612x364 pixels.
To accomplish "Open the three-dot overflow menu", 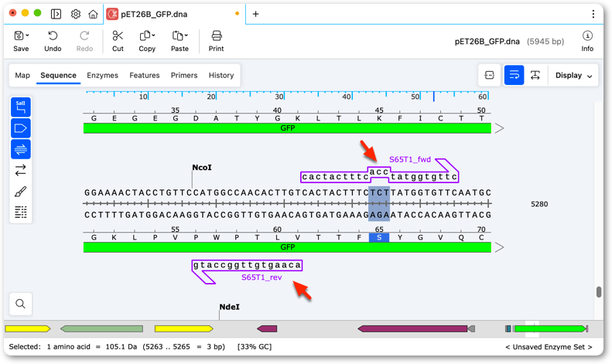I will 593,14.
